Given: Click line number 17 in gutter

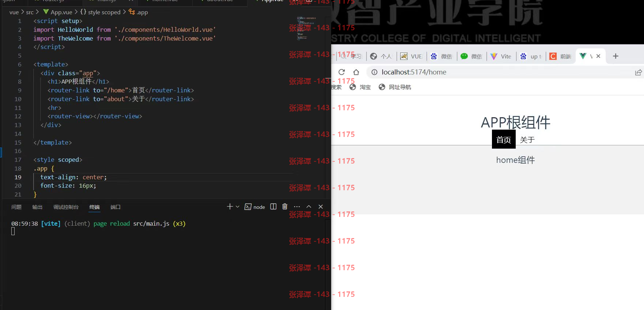Looking at the screenshot, I should [x=18, y=160].
